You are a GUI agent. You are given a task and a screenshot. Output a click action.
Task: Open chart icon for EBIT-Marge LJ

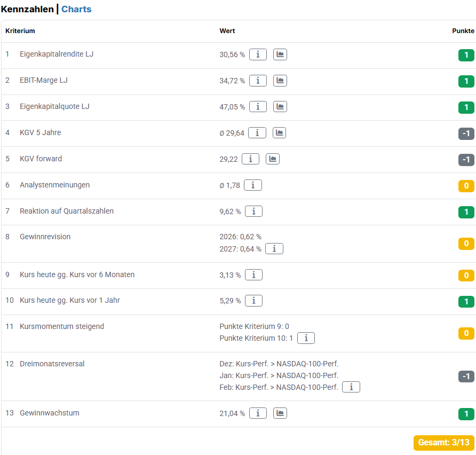click(280, 81)
